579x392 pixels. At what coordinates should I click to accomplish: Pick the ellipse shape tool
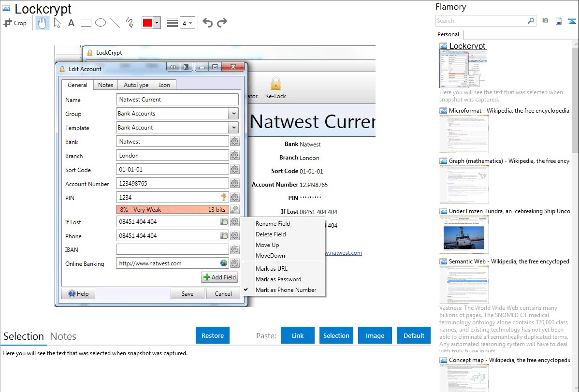tap(101, 23)
